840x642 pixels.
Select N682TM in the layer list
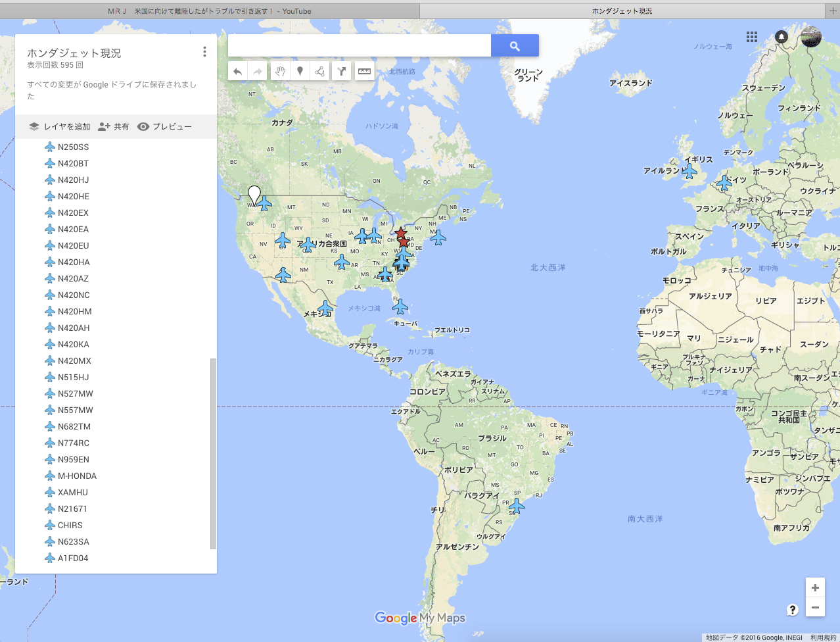74,426
